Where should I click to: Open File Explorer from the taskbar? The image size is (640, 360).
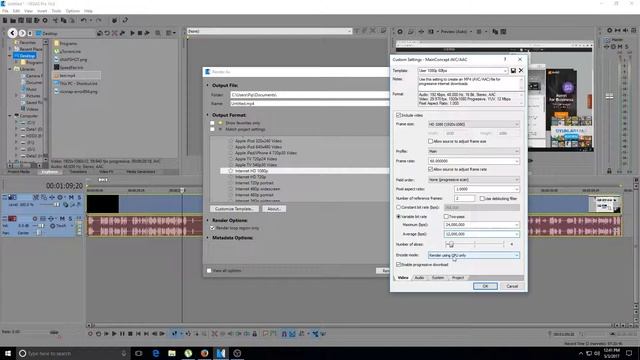pyautogui.click(x=172, y=353)
